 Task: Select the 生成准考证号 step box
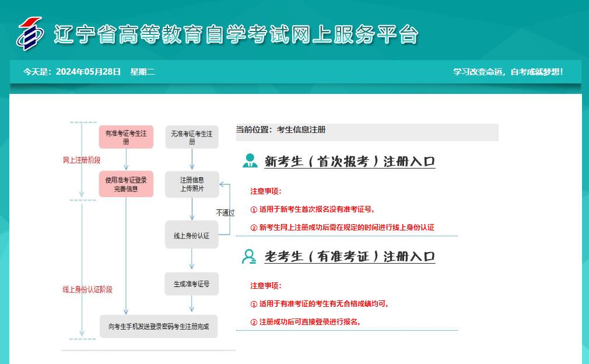coord(192,283)
